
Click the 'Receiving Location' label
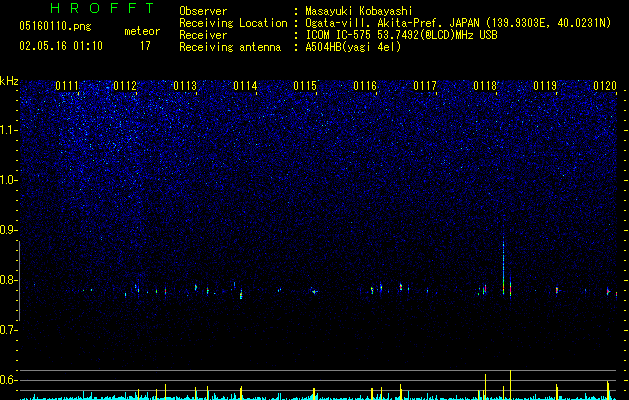pos(233,23)
